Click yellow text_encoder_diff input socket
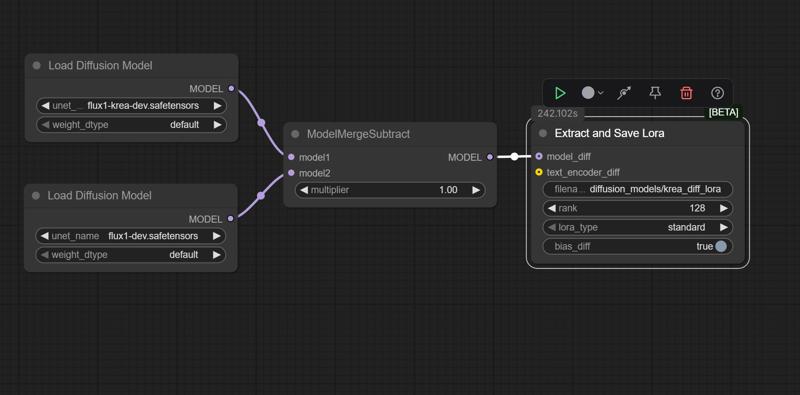Image resolution: width=800 pixels, height=395 pixels. 539,172
